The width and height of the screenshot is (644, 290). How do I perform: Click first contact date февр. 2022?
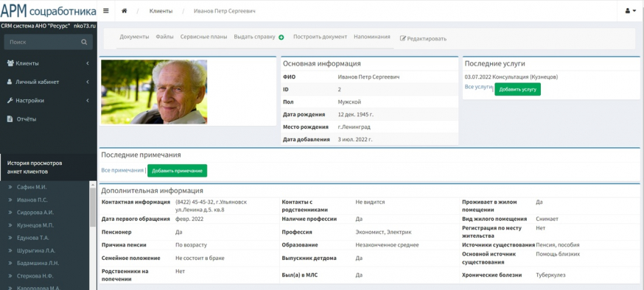189,219
